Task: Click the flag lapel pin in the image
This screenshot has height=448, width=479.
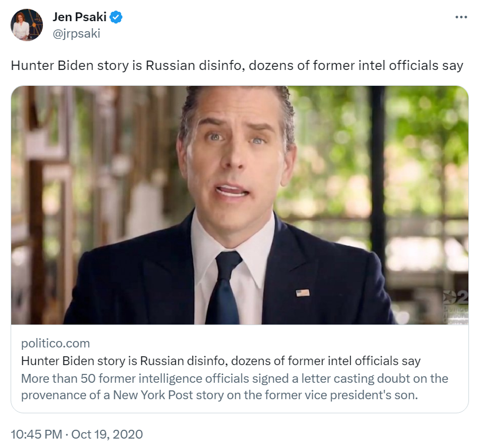Action: 302,292
